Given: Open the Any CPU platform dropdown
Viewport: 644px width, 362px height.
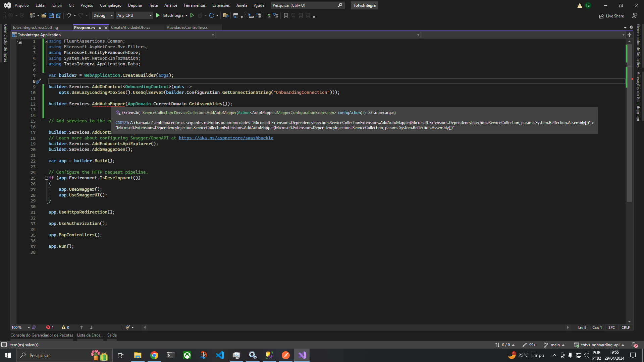Looking at the screenshot, I should tap(134, 15).
